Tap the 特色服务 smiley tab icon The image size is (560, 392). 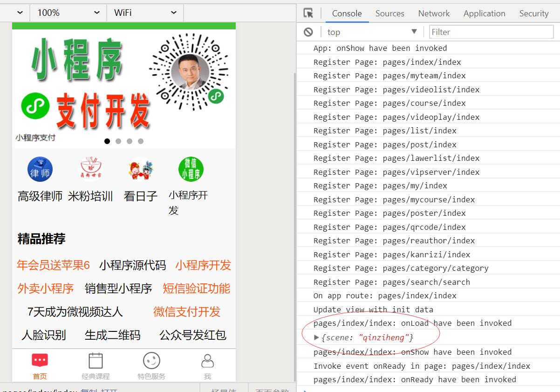click(151, 361)
